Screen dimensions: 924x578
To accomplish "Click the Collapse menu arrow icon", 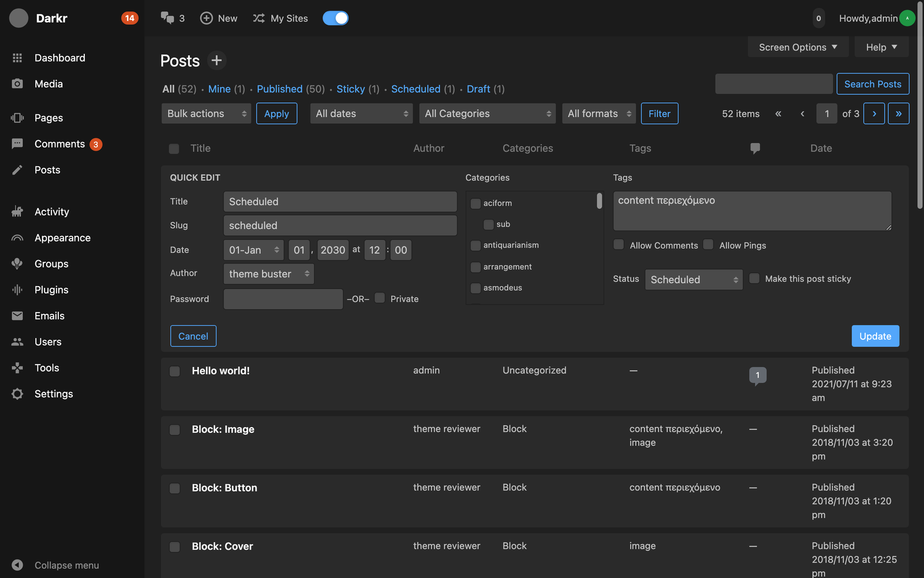I will point(17,565).
